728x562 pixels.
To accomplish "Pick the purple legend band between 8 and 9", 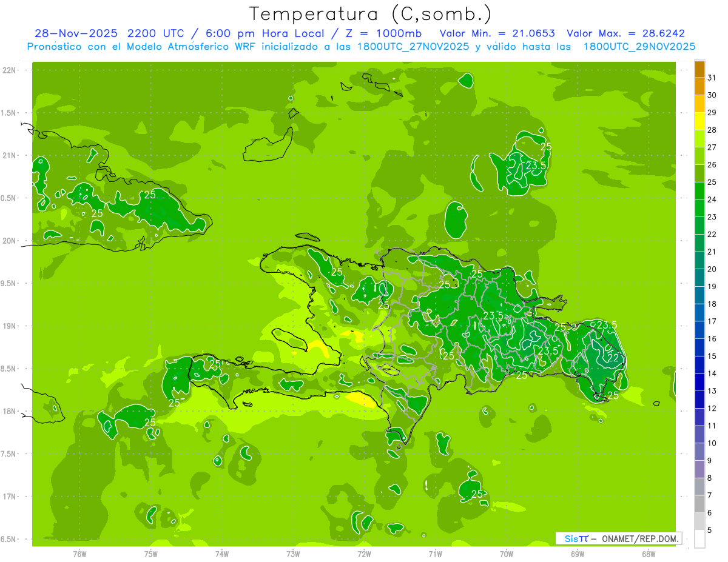I will pos(699,469).
